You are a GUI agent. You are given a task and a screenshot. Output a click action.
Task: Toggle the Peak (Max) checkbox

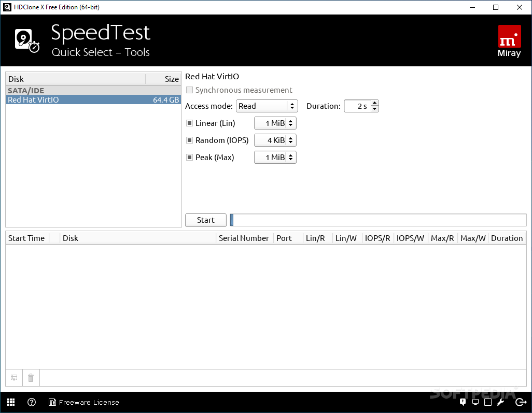189,158
